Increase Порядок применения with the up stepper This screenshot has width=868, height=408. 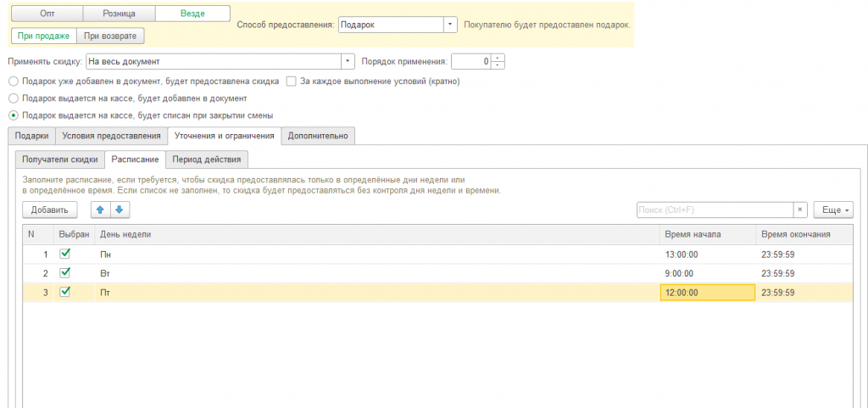click(x=498, y=58)
